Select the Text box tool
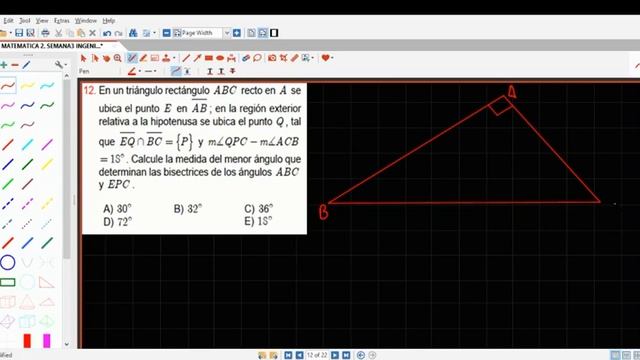The height and width of the screenshot is (360, 640). [x=155, y=58]
